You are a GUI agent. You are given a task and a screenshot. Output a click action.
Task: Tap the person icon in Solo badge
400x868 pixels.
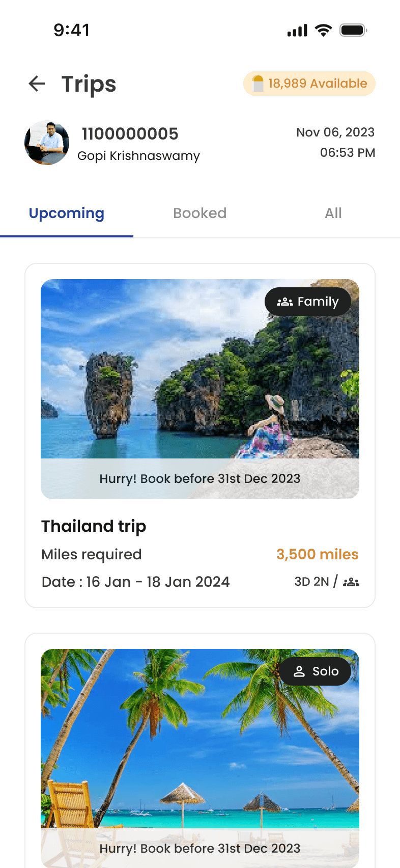pos(299,671)
